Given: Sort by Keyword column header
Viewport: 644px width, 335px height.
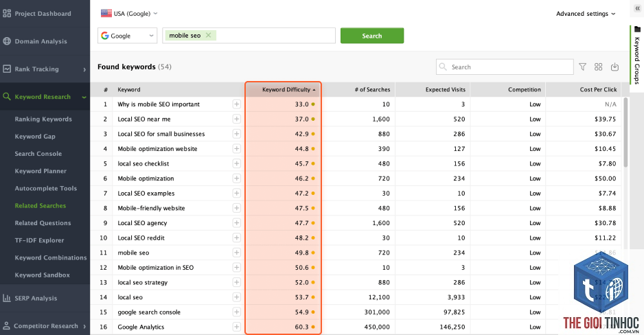Looking at the screenshot, I should 129,89.
